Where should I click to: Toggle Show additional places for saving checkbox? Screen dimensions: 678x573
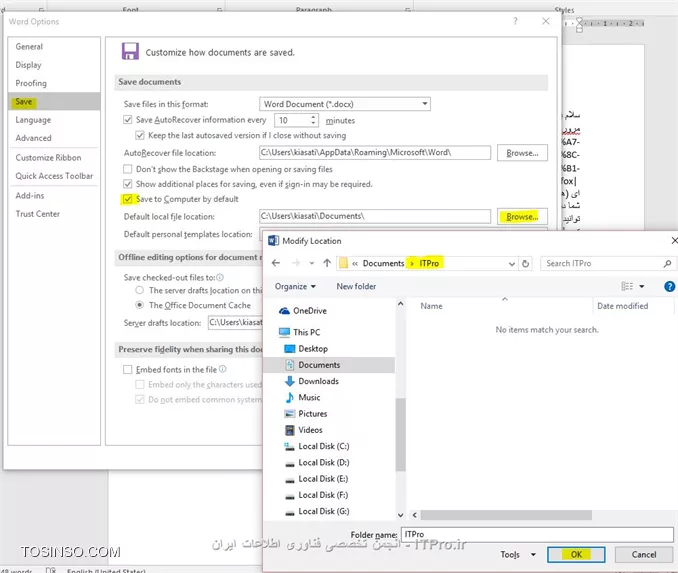[x=128, y=184]
